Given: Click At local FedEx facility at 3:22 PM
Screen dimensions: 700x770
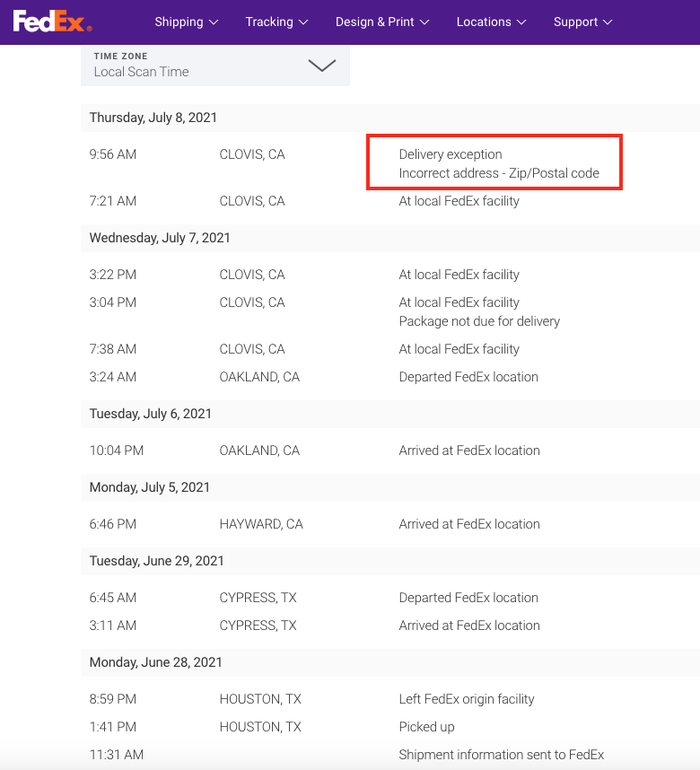Looking at the screenshot, I should coord(459,275).
